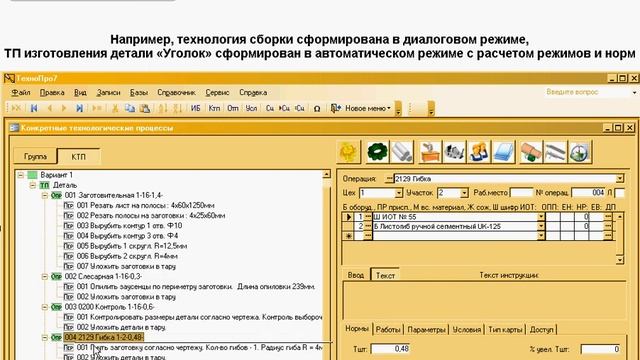The width and height of the screenshot is (640, 360).
Task: Click the Усл toolbar button
Action: click(x=251, y=108)
